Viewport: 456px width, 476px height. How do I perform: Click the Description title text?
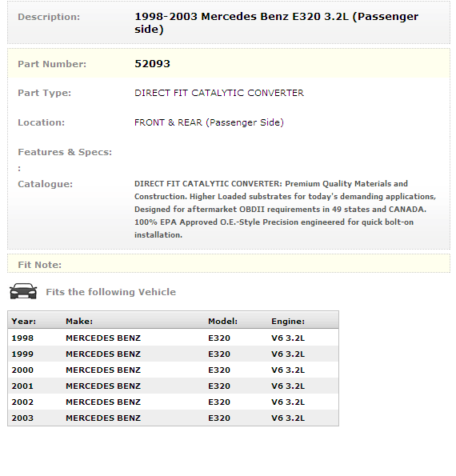coord(276,22)
